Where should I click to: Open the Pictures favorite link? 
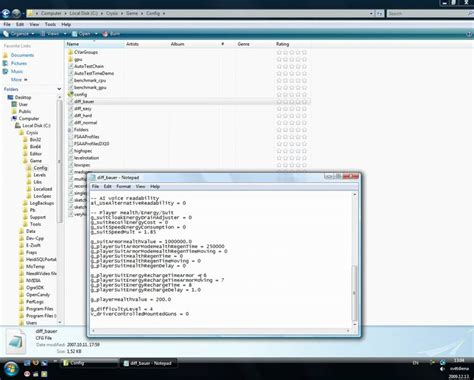[x=19, y=63]
